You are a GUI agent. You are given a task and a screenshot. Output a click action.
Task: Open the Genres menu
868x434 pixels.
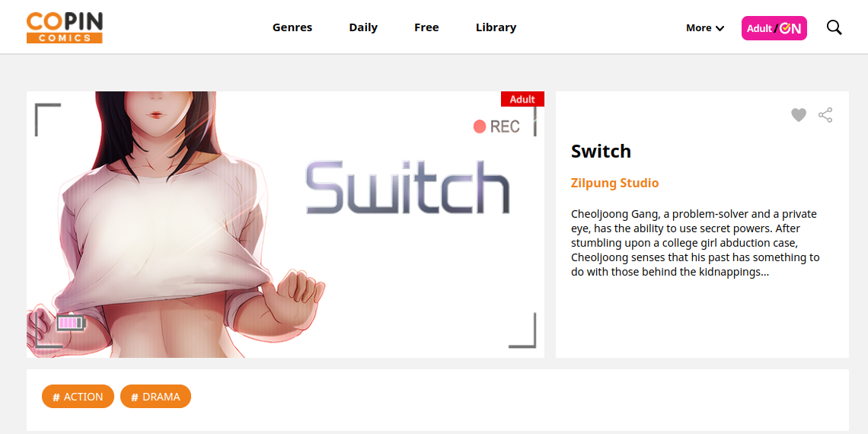click(x=292, y=27)
